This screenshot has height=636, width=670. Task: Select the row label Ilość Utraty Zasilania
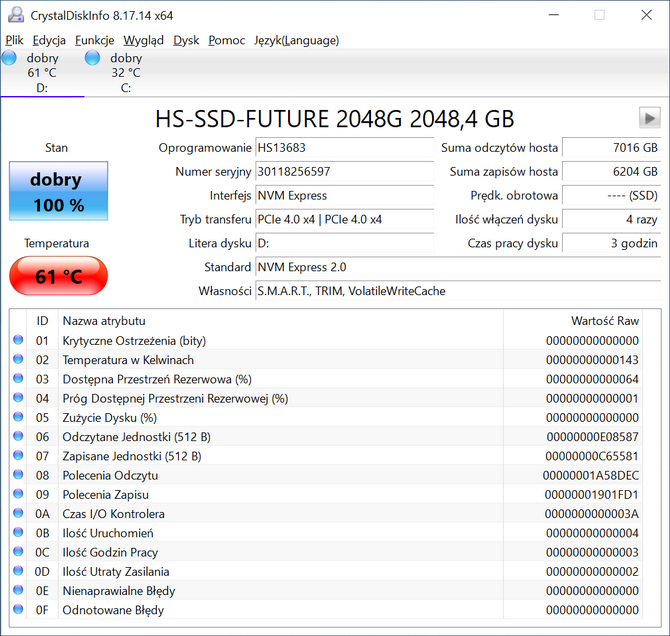[x=116, y=571]
